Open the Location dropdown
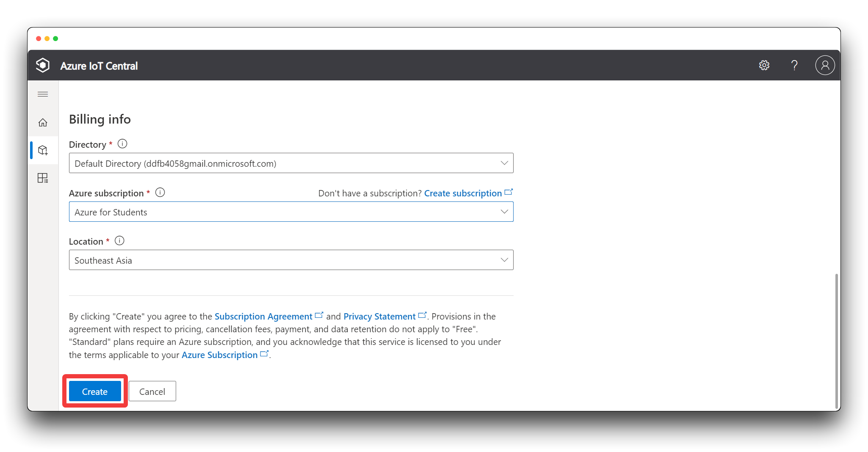The height and width of the screenshot is (452, 868). click(291, 260)
